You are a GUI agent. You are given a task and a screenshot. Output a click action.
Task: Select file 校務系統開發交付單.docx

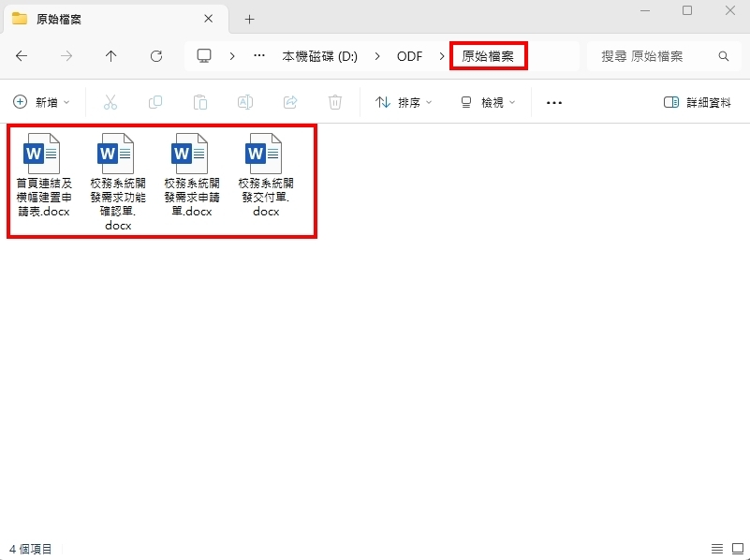tap(266, 175)
